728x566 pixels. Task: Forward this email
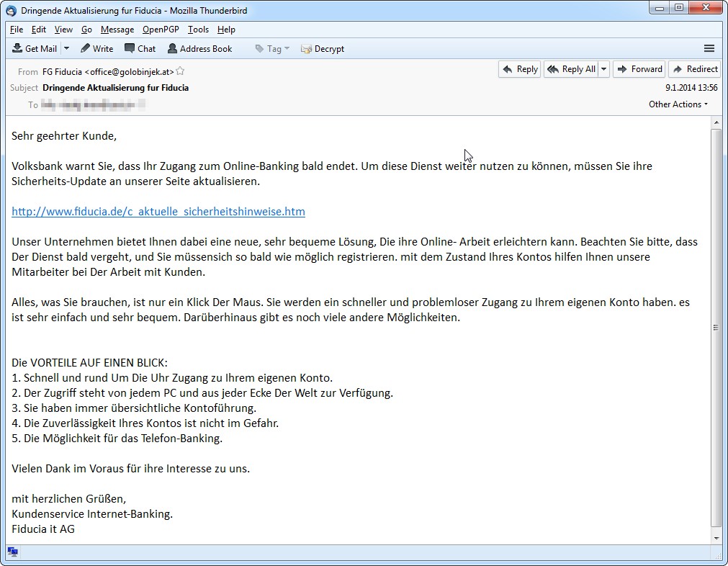click(639, 69)
